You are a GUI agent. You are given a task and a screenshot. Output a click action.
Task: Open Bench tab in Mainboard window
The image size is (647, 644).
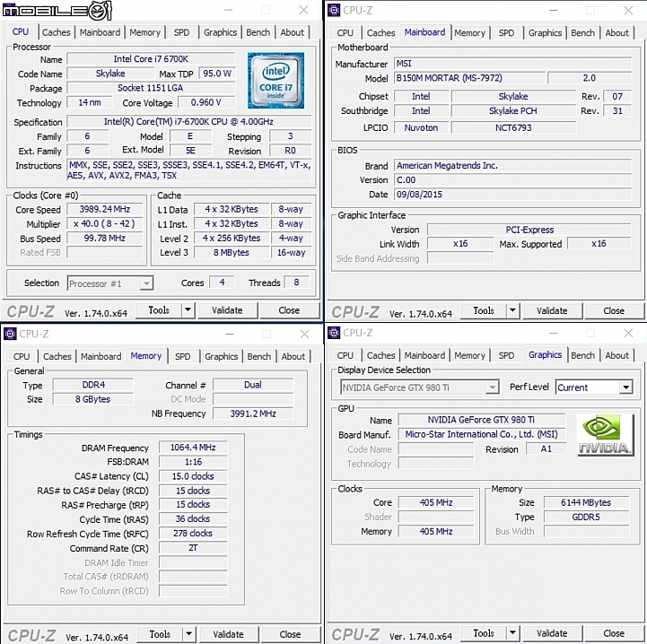coord(582,32)
